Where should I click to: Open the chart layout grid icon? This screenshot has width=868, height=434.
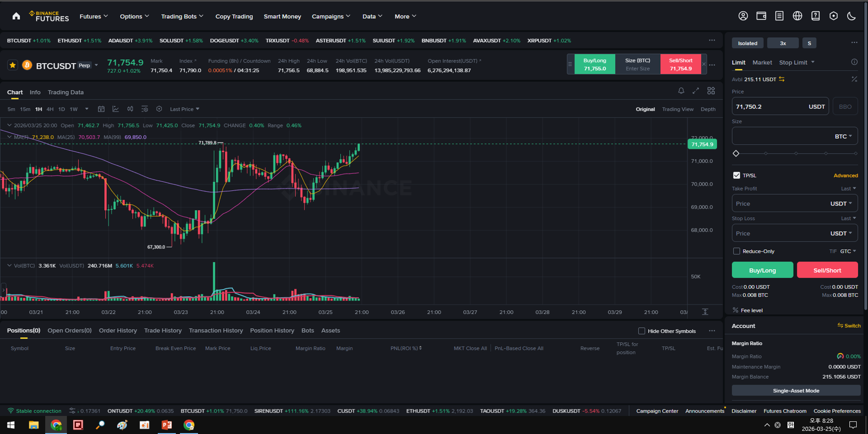(711, 91)
